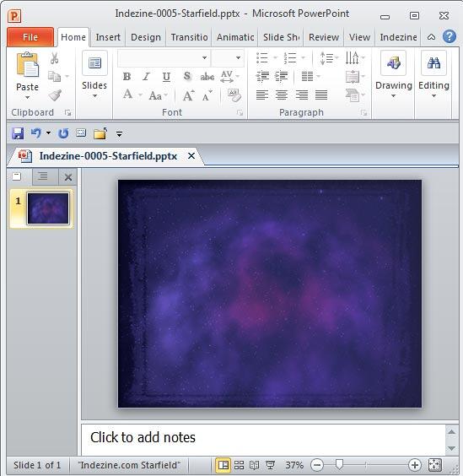The height and width of the screenshot is (476, 463).
Task: Click the Redo icon in quick access
Action: pos(63,133)
